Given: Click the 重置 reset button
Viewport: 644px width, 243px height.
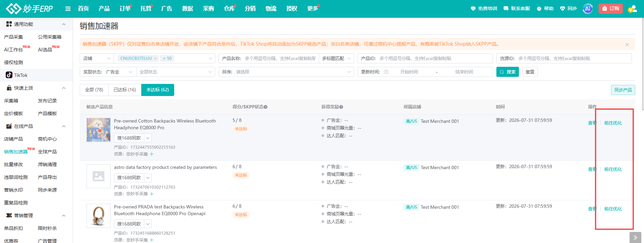Looking at the screenshot, I should pyautogui.click(x=530, y=72).
